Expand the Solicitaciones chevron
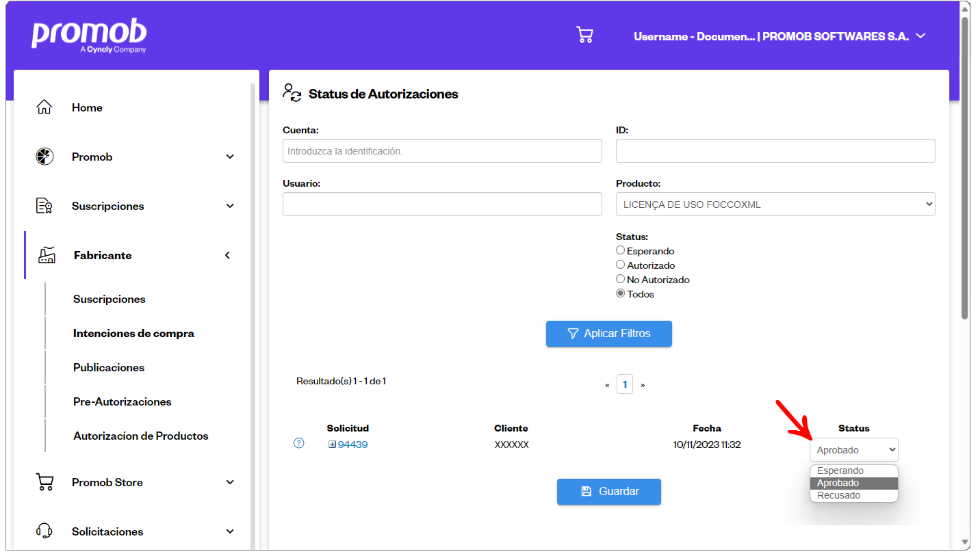The height and width of the screenshot is (556, 980). (230, 531)
